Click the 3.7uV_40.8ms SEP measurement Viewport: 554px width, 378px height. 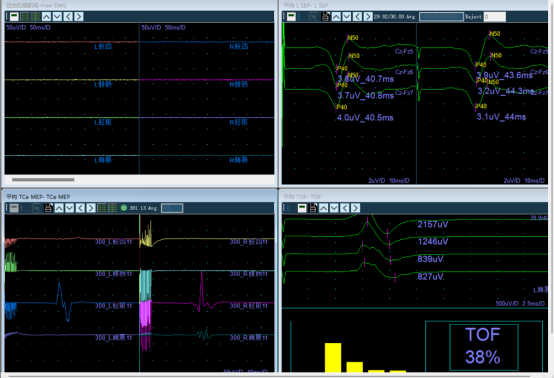365,95
